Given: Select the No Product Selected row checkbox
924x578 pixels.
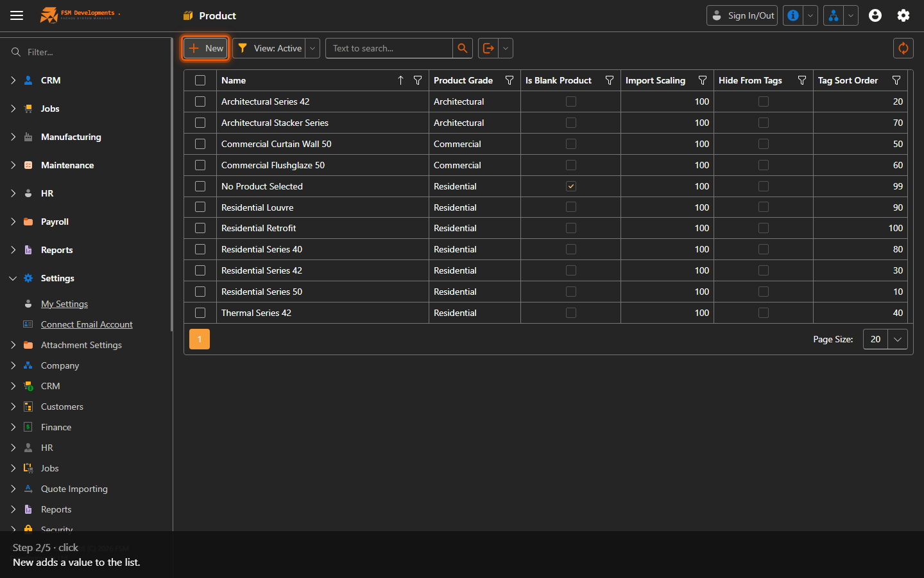Looking at the screenshot, I should point(200,186).
